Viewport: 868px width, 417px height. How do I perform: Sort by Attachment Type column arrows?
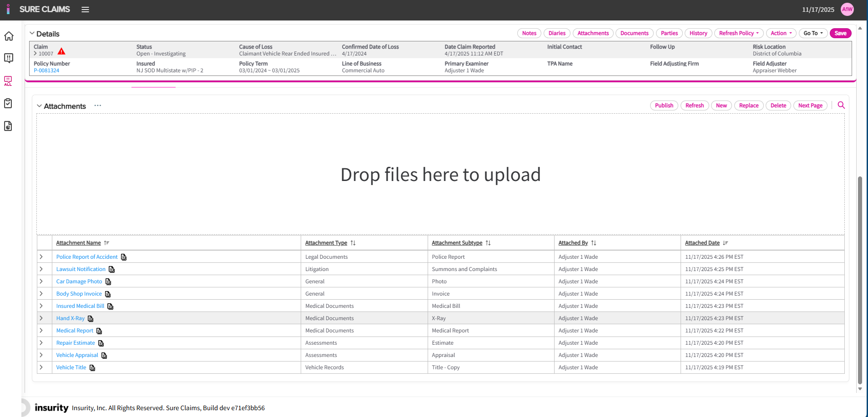coord(353,243)
